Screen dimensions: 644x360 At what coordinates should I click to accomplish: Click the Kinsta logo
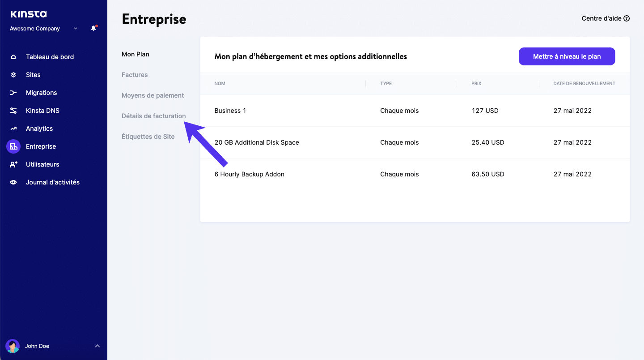[28, 14]
